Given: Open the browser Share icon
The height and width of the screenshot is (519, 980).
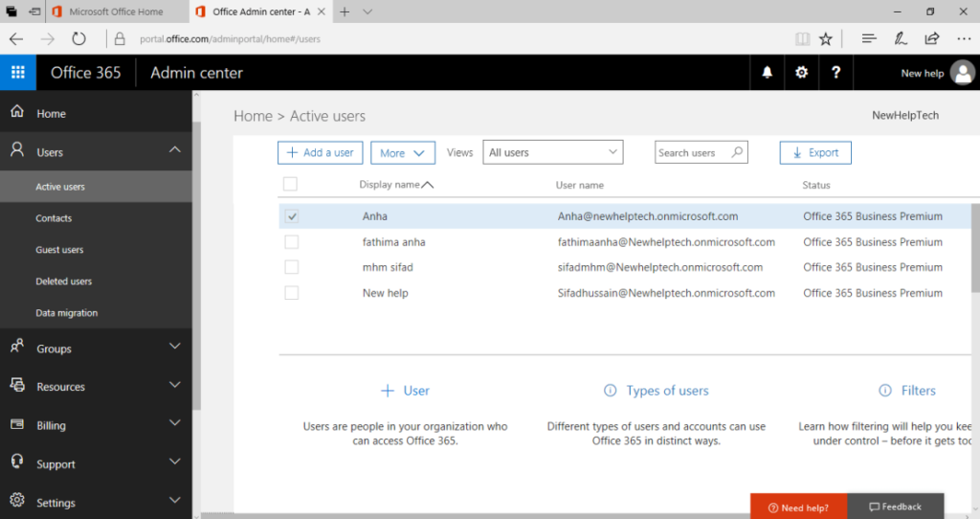Looking at the screenshot, I should (x=932, y=38).
